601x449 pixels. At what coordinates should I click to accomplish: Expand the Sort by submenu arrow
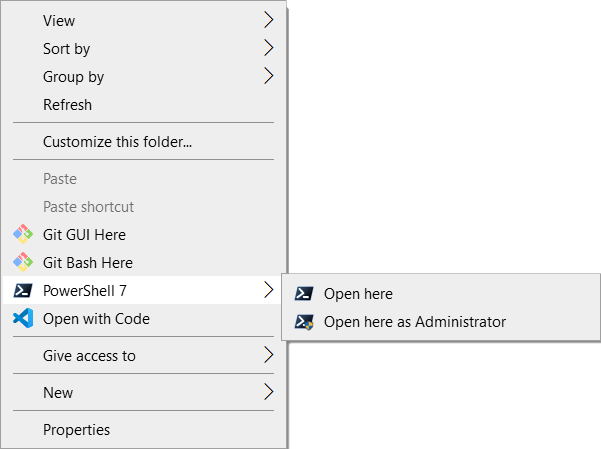pos(269,48)
